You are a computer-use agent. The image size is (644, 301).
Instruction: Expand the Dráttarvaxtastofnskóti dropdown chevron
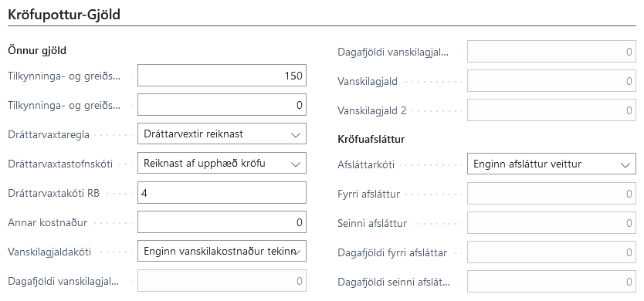295,164
